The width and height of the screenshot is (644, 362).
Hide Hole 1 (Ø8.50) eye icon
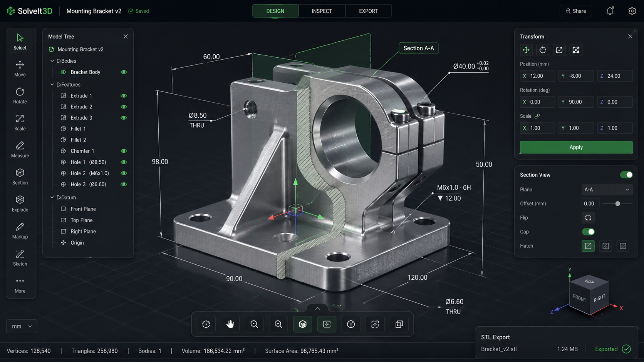(x=124, y=162)
